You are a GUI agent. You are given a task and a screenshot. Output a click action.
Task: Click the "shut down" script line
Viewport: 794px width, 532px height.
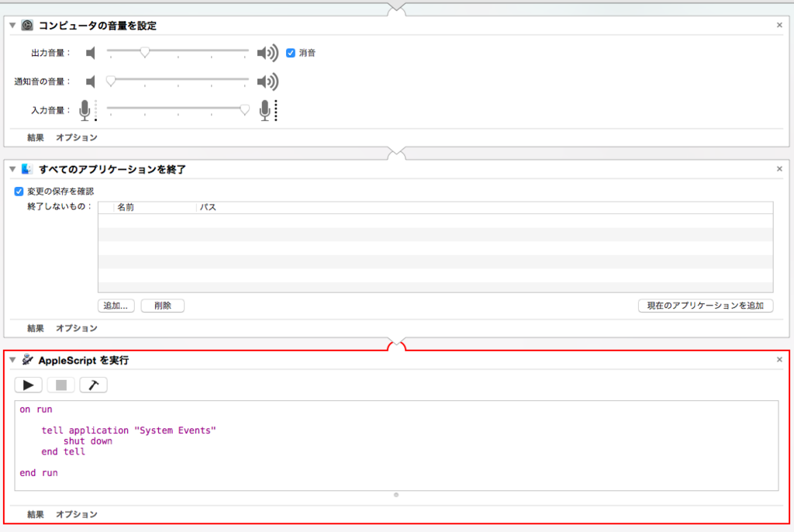coord(88,440)
